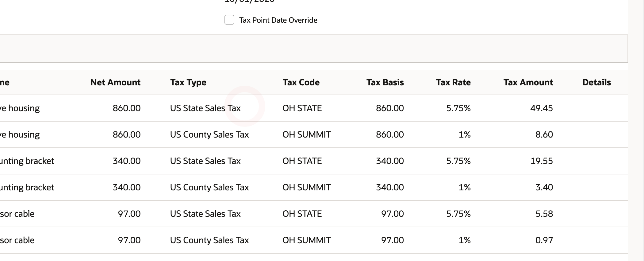Select tax amount 49.45 cell
The height and width of the screenshot is (261, 644).
point(542,108)
